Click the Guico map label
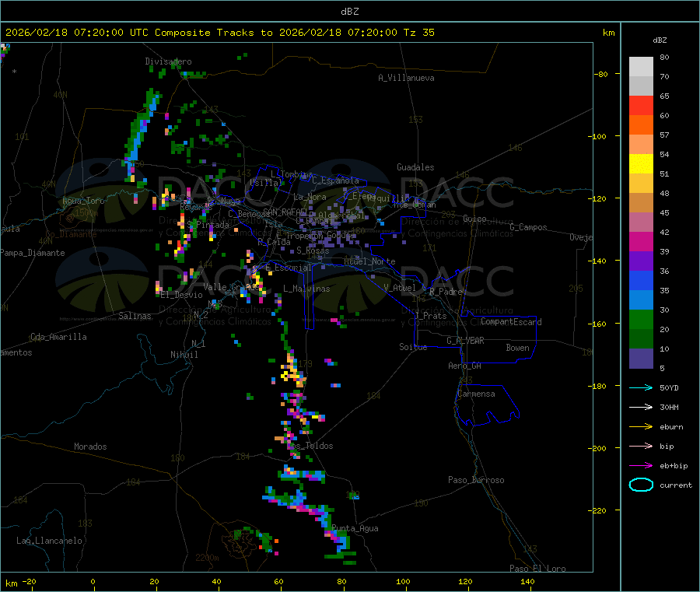The width and height of the screenshot is (700, 592). tap(474, 219)
